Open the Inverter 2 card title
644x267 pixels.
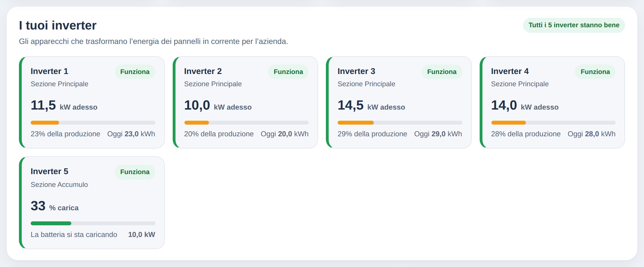203,71
